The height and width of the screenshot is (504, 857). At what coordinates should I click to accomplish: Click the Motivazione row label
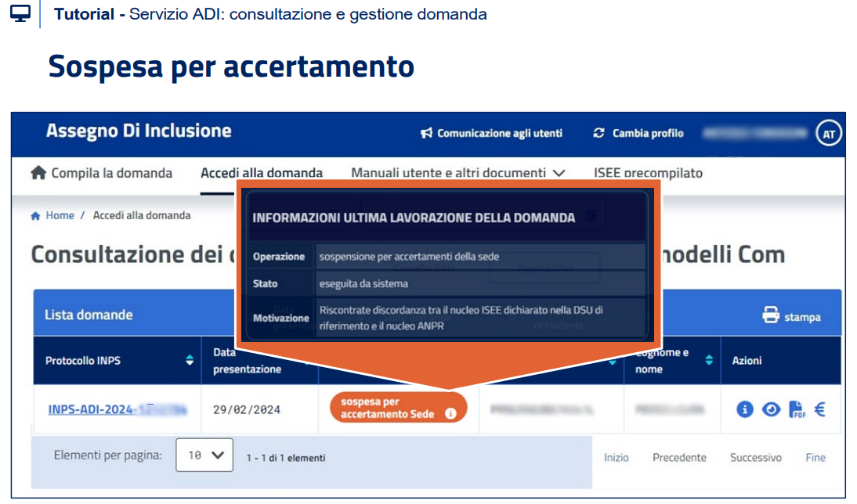(x=281, y=319)
